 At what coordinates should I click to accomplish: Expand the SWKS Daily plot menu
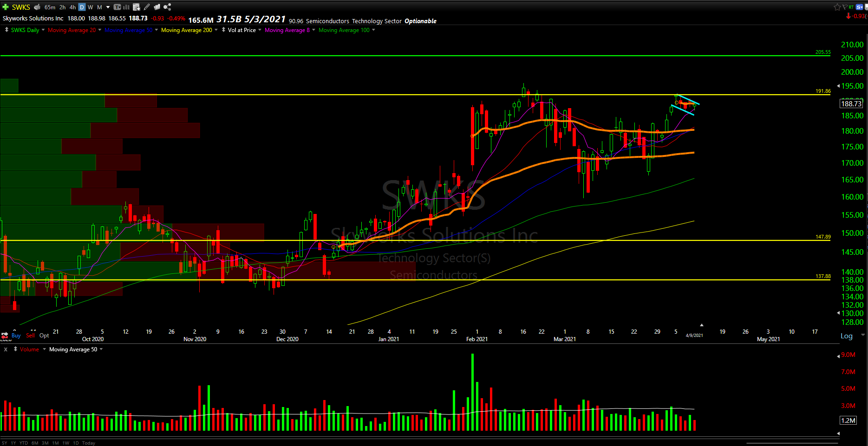tap(43, 30)
